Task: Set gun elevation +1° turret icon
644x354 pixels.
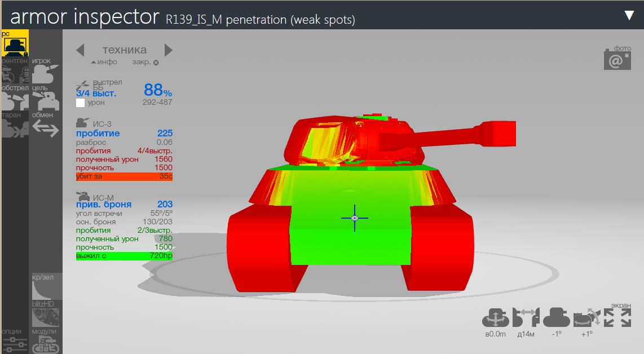Action: [587, 318]
